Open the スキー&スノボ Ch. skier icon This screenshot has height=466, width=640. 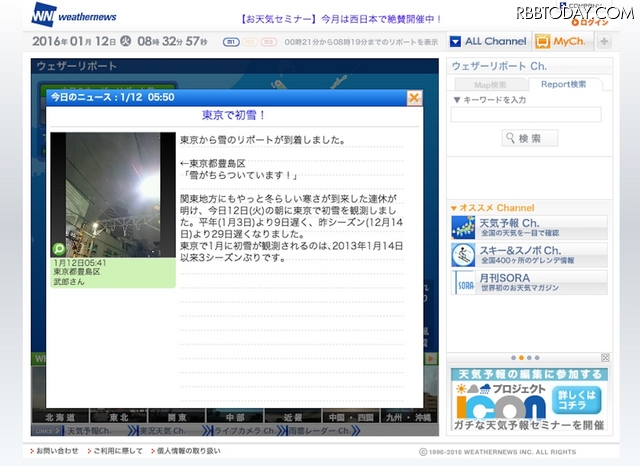click(x=462, y=254)
